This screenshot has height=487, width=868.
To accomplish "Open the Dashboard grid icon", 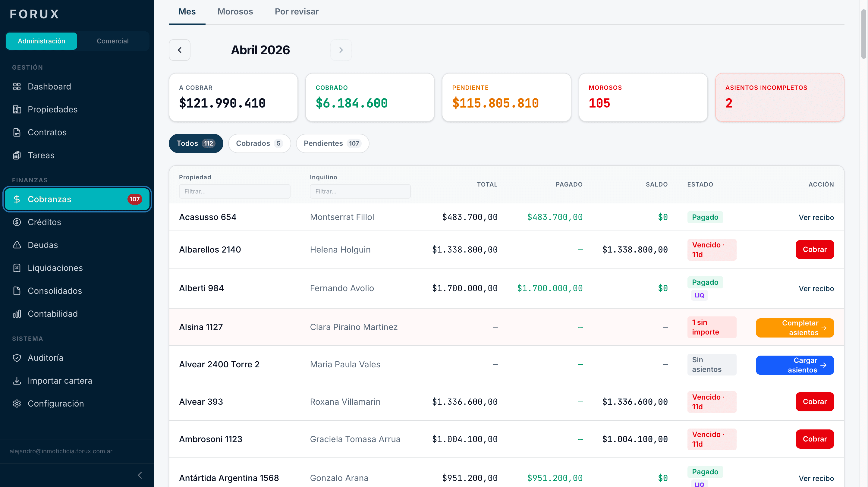I will 17,86.
